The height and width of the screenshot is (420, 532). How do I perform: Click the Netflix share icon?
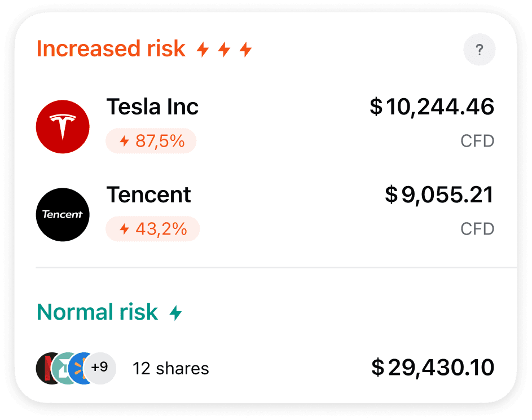click(x=45, y=368)
